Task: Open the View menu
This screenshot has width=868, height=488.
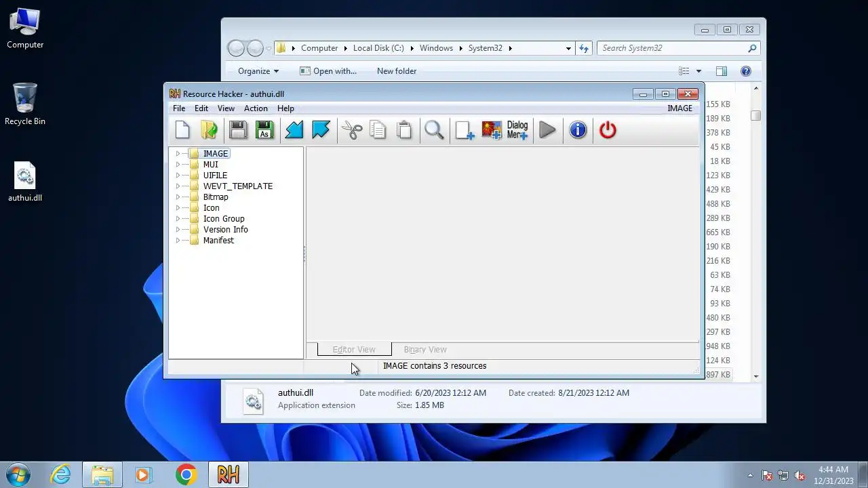Action: (226, 108)
